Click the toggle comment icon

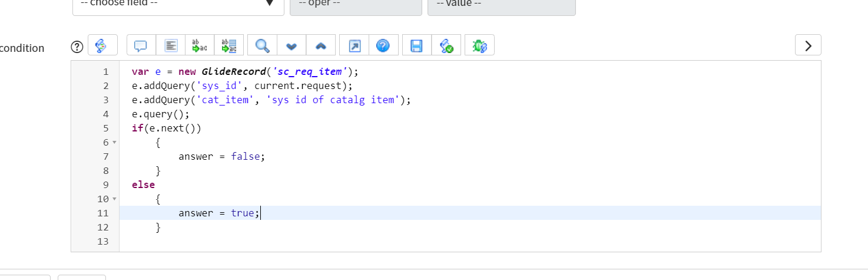point(141,45)
